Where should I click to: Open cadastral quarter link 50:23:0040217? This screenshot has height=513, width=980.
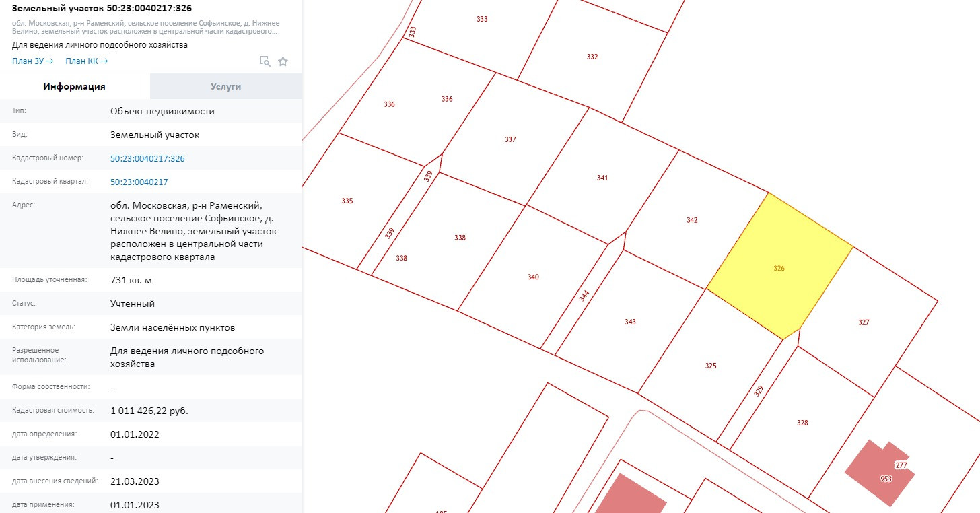(139, 182)
